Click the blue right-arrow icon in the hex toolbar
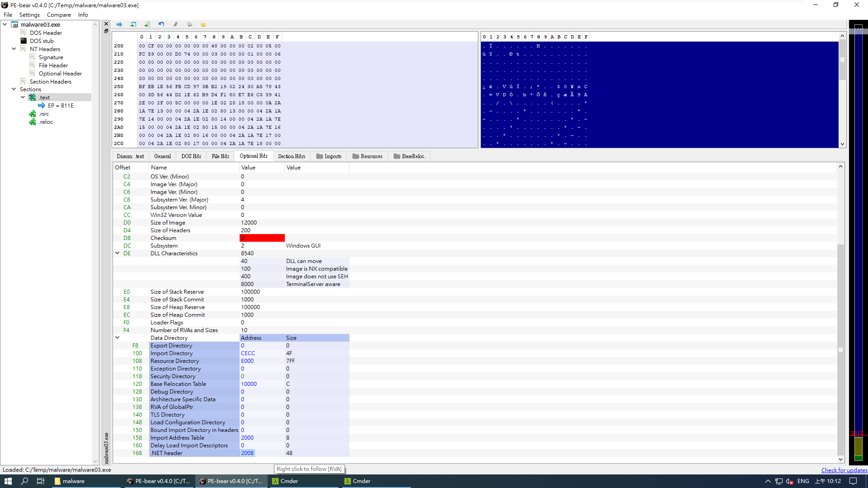 119,24
